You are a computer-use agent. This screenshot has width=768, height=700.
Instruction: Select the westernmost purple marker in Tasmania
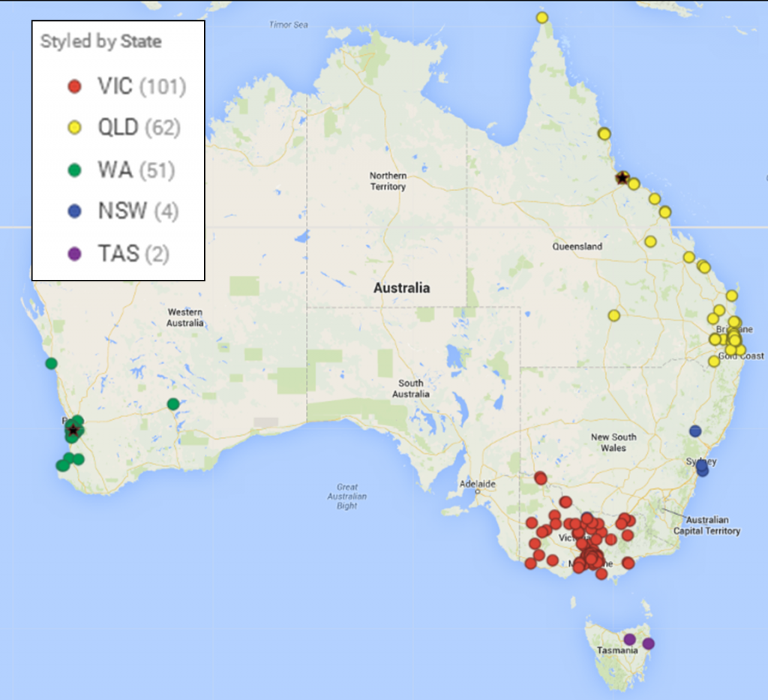tap(630, 639)
